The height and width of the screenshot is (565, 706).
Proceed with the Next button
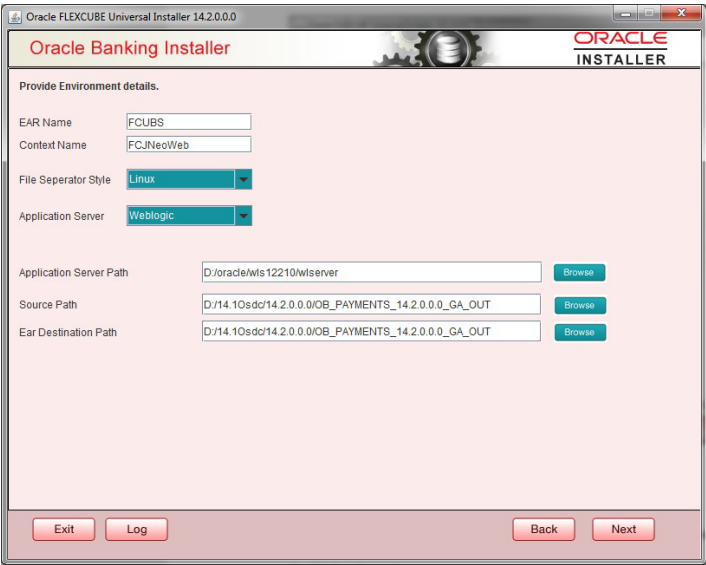623,529
